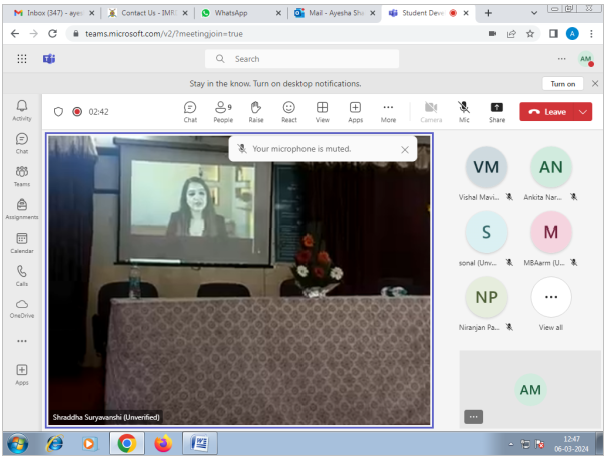Click Turn on desktop notifications button
Screen dimensions: 606x457
point(562,84)
